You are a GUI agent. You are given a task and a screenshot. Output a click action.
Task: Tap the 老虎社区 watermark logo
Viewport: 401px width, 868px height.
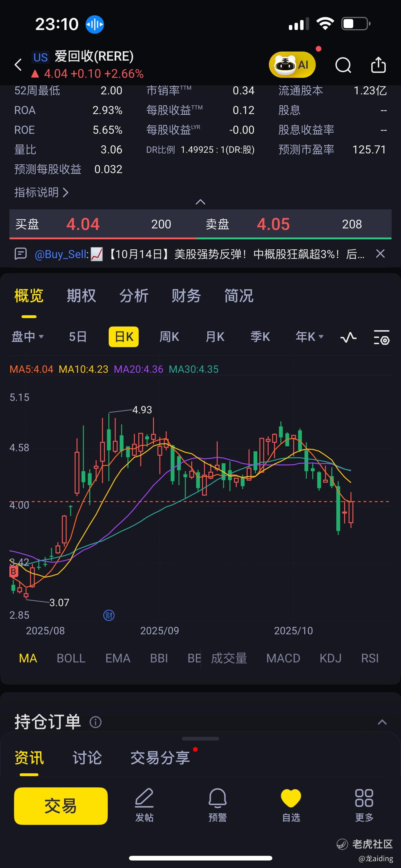coord(342,844)
